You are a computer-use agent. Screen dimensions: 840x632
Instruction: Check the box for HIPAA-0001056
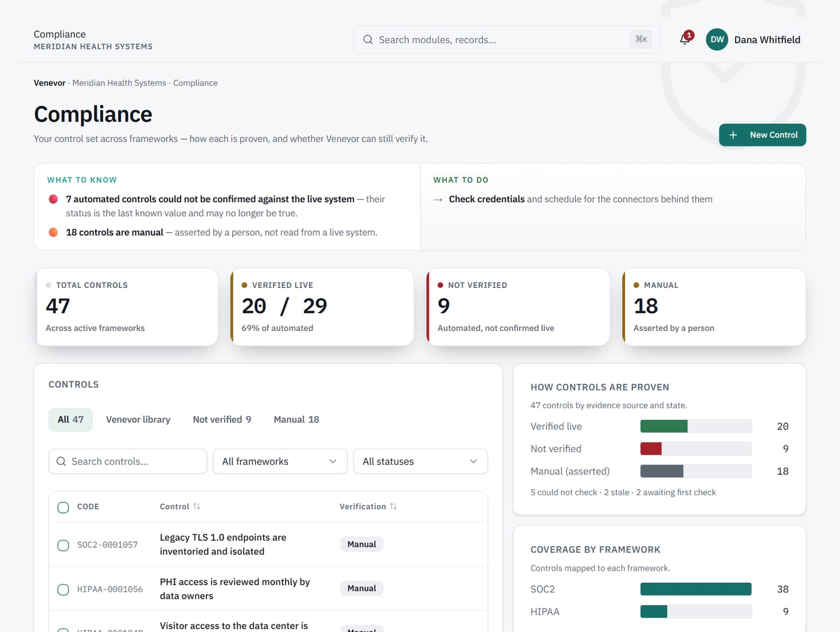63,589
